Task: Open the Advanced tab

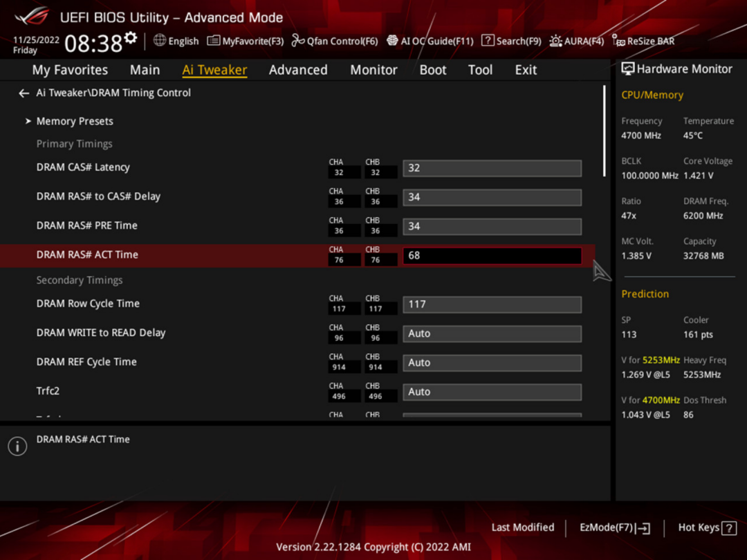Action: coord(298,70)
